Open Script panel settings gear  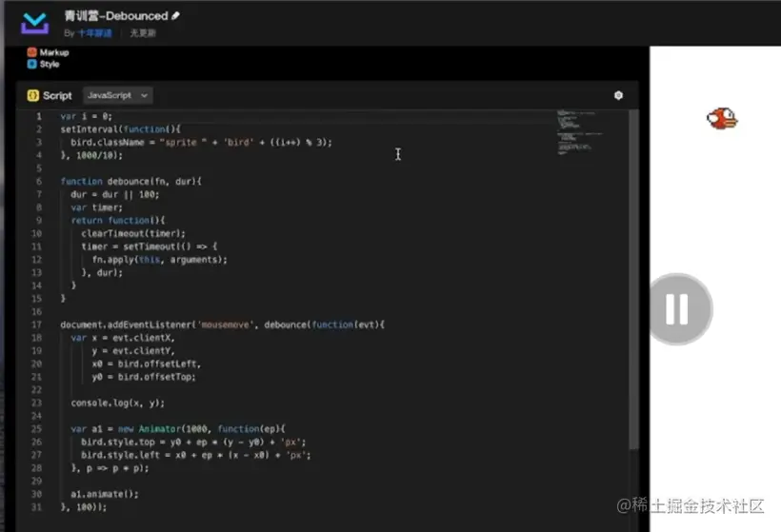pyautogui.click(x=618, y=95)
